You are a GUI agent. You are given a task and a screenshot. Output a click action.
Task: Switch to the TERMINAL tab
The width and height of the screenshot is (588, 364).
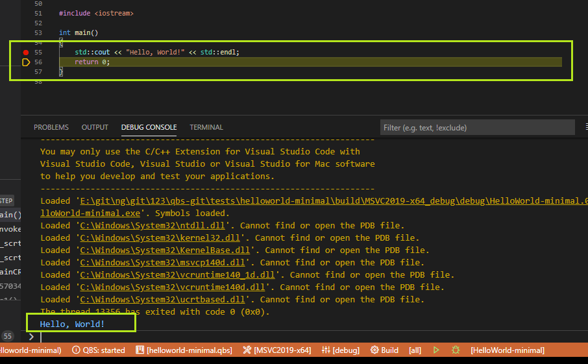[206, 127]
